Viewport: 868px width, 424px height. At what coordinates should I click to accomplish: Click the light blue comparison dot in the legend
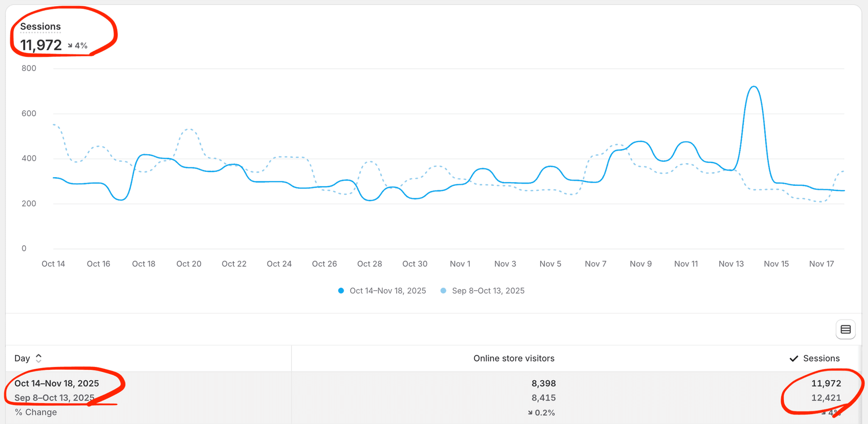pos(443,291)
